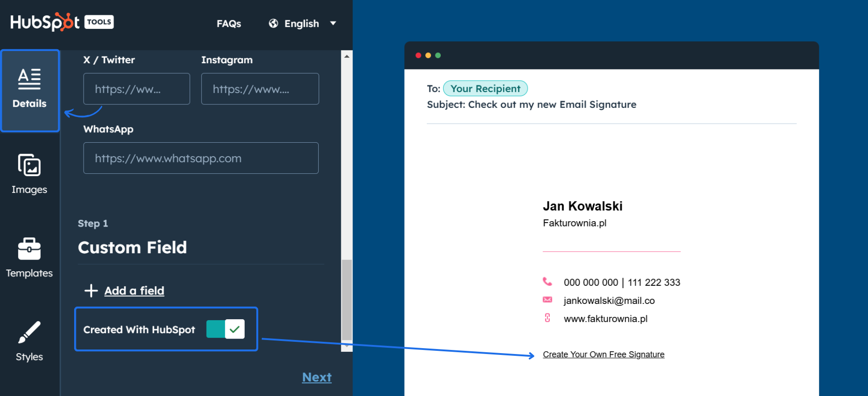Click the Jan Kowalski name in preview
This screenshot has width=868, height=396.
pyautogui.click(x=583, y=206)
